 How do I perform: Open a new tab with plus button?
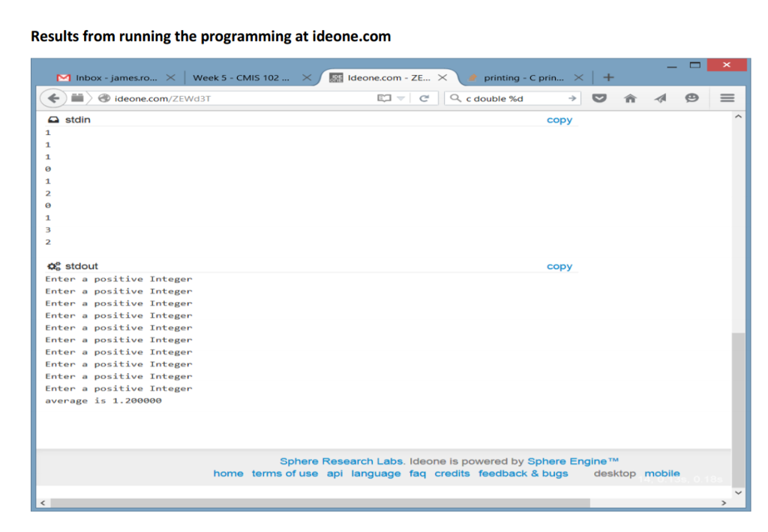[607, 77]
